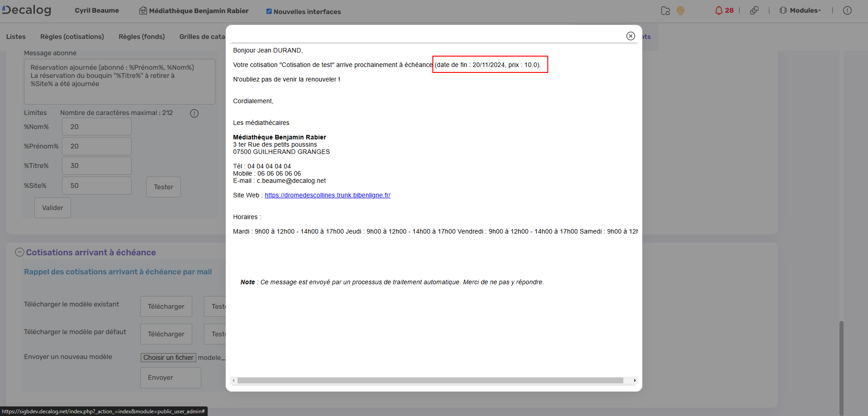Image resolution: width=868 pixels, height=416 pixels.
Task: Click the horizontal scrollbar right arrow
Action: coord(635,381)
